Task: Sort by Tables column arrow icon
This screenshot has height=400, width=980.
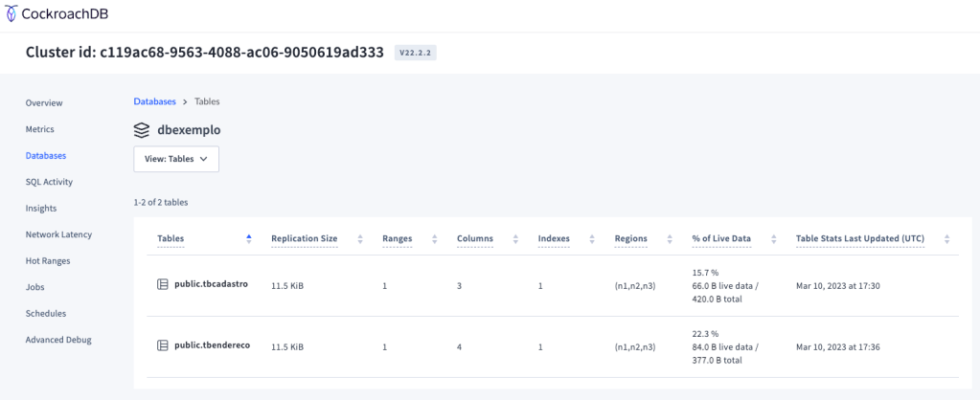Action: click(249, 238)
